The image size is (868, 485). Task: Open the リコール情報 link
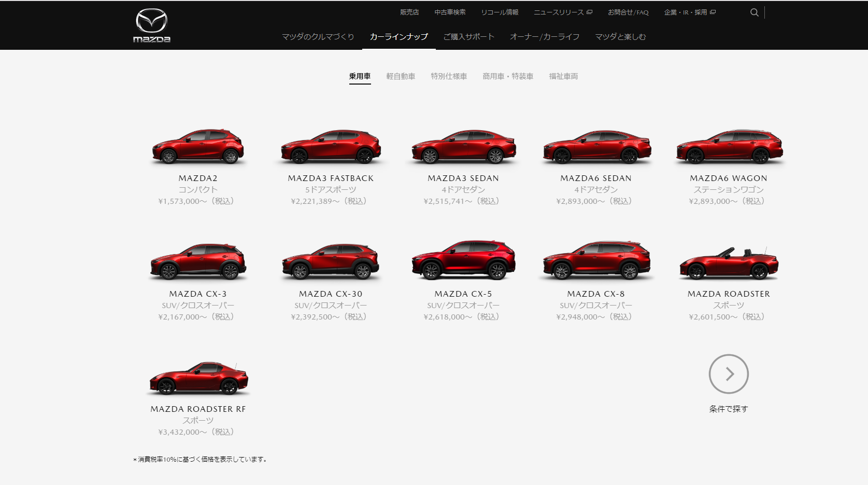click(x=500, y=12)
